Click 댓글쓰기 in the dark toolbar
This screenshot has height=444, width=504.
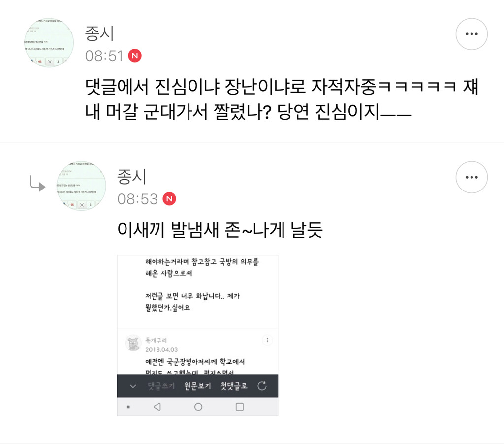pos(161,386)
